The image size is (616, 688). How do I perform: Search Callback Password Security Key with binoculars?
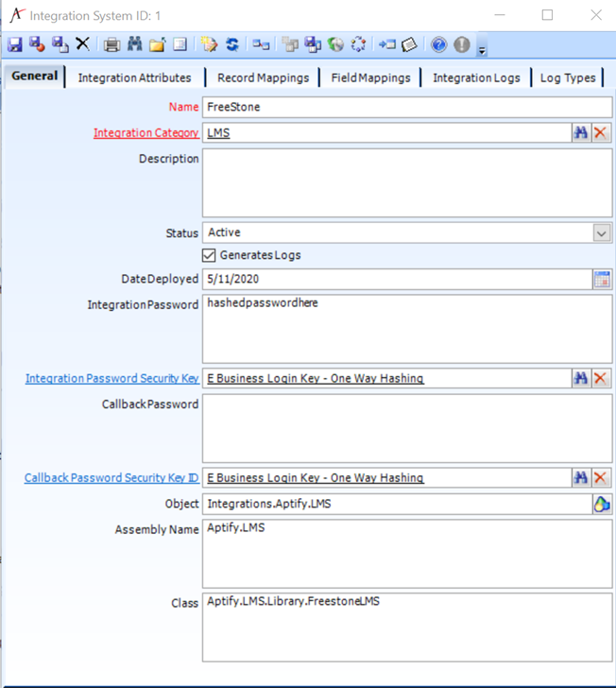581,477
